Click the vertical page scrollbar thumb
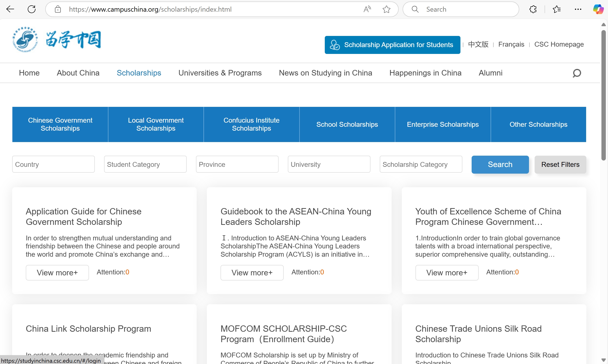Screen dimensions: 608x364 coord(603,96)
